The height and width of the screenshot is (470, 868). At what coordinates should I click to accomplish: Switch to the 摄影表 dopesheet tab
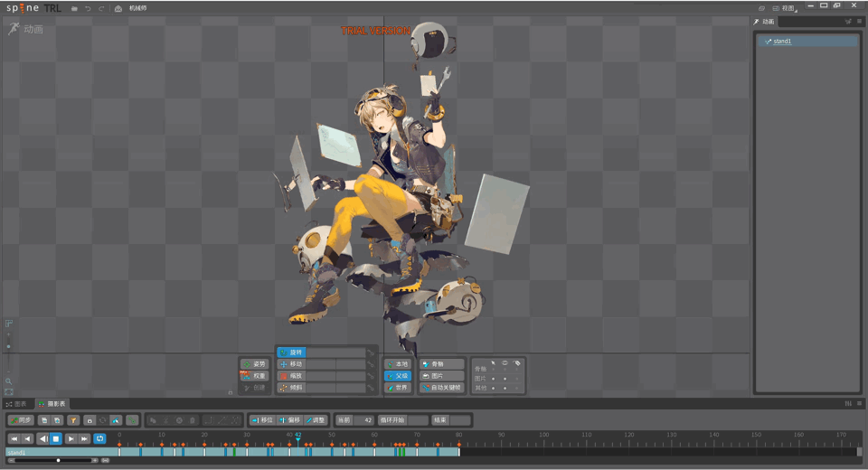click(52, 404)
